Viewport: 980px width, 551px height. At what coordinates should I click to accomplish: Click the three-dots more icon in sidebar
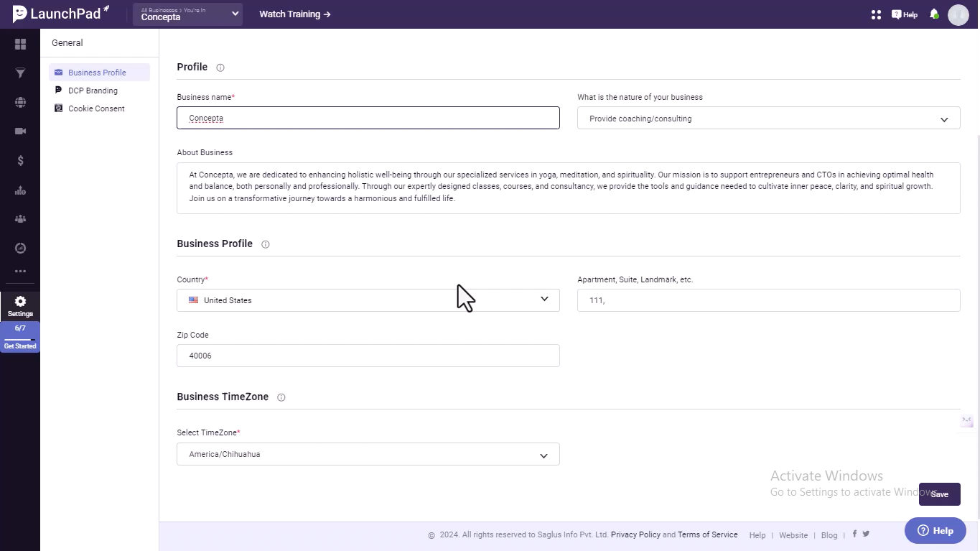click(20, 272)
